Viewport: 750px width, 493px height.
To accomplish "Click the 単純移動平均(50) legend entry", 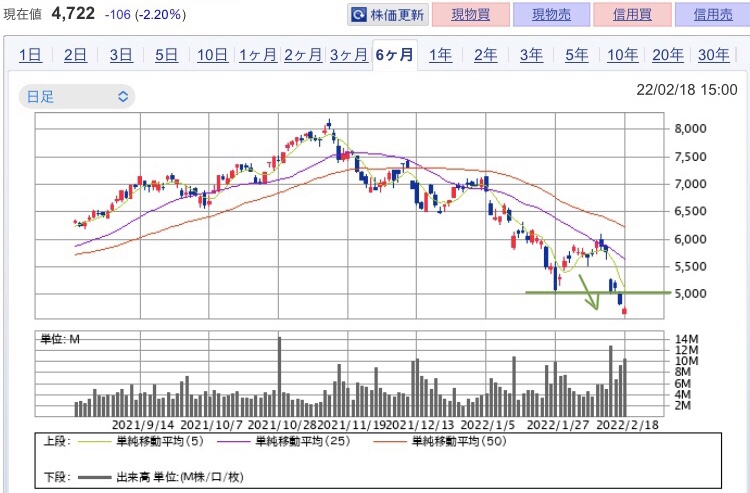I will point(440,441).
